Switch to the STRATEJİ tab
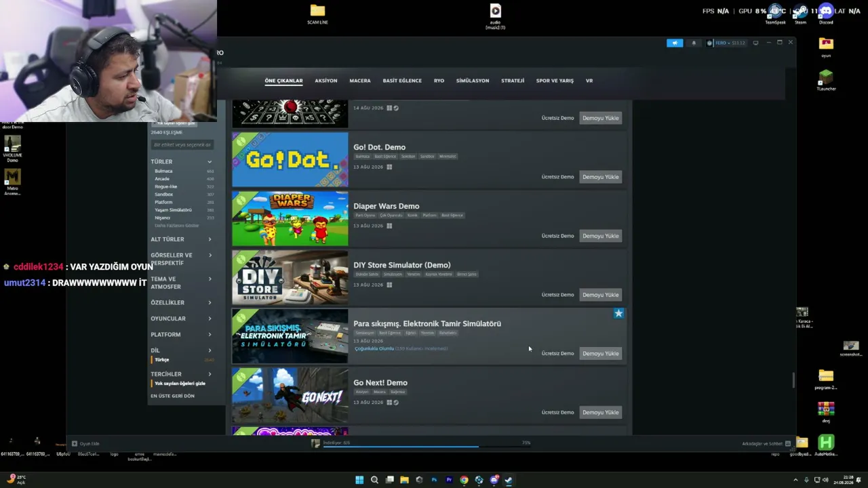Screen dimensions: 868x488 pos(513,81)
